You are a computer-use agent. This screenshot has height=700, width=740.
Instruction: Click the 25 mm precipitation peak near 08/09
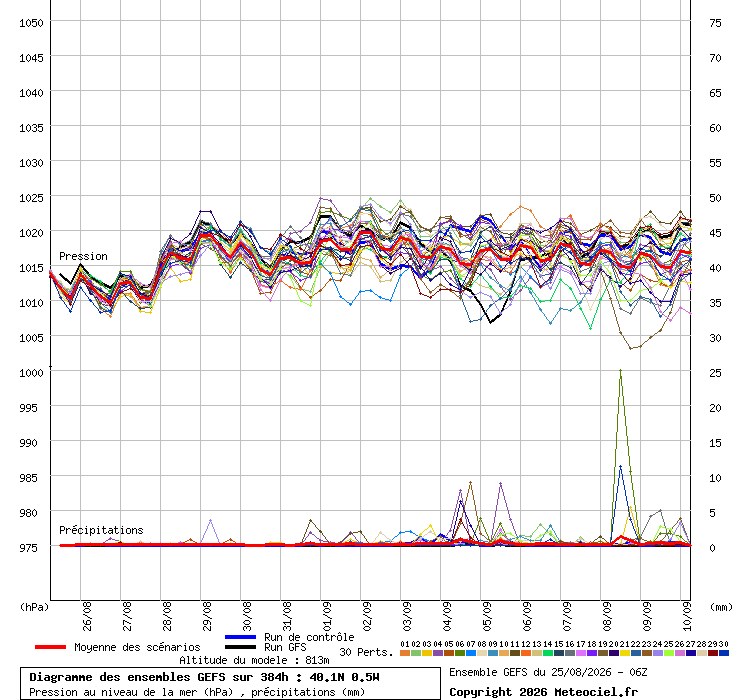(621, 371)
